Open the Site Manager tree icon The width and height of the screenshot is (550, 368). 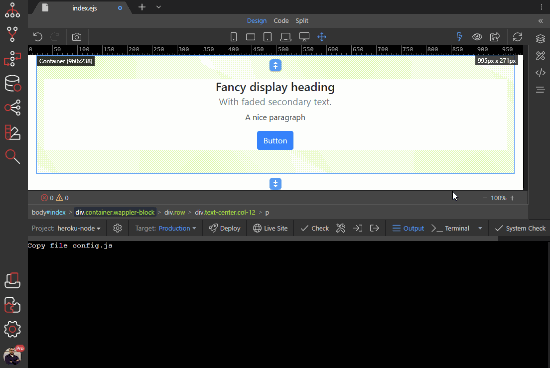click(12, 10)
